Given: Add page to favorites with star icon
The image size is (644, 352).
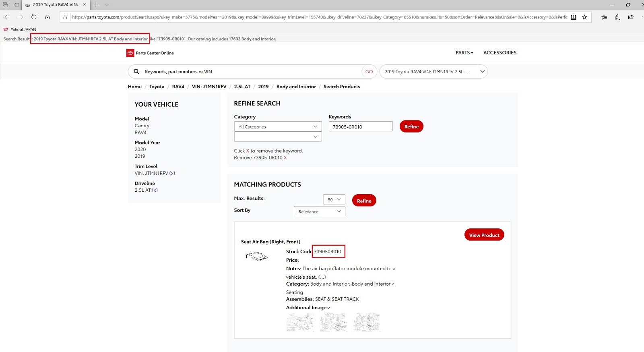Looking at the screenshot, I should [584, 17].
